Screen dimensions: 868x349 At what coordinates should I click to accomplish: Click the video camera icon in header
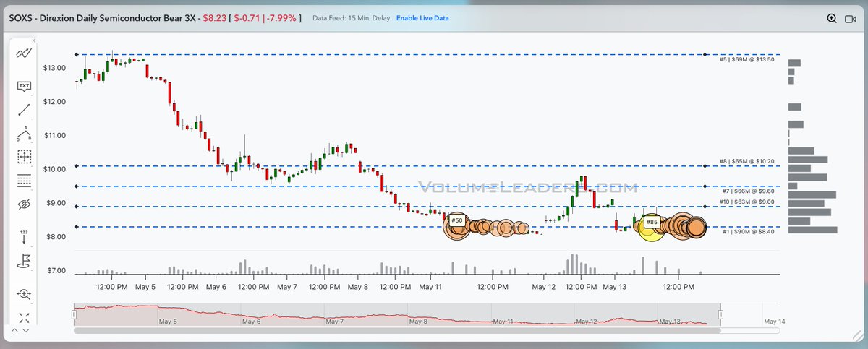(851, 19)
